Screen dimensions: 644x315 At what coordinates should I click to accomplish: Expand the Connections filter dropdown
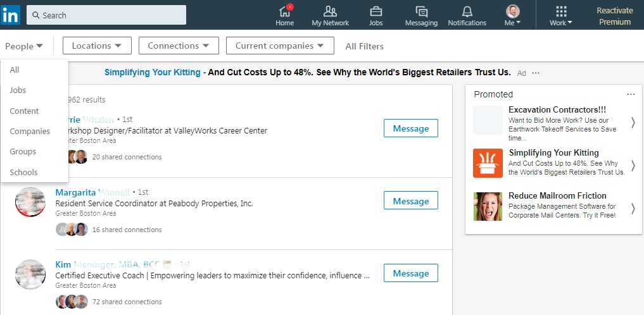[x=179, y=46]
